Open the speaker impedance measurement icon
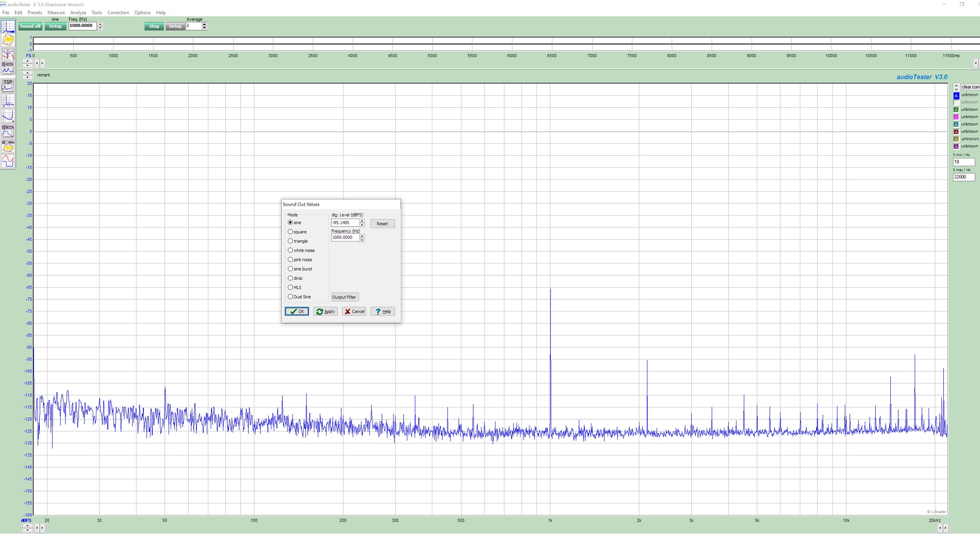The height and width of the screenshot is (534, 980). (8, 68)
